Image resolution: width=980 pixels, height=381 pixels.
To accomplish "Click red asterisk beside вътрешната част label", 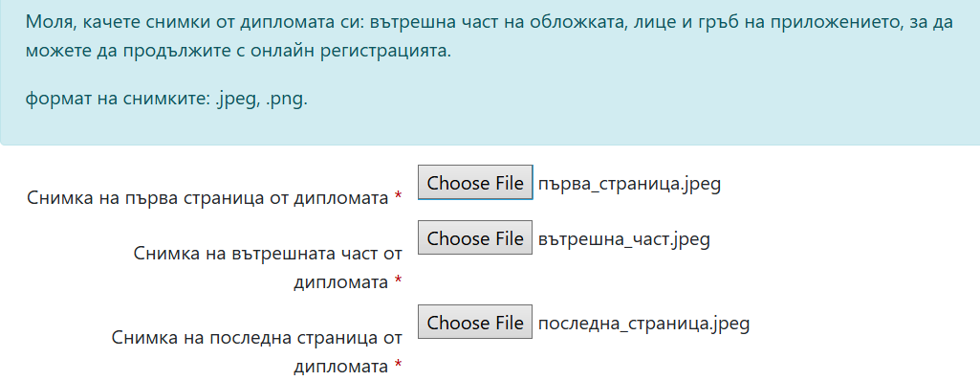I will pos(398,281).
